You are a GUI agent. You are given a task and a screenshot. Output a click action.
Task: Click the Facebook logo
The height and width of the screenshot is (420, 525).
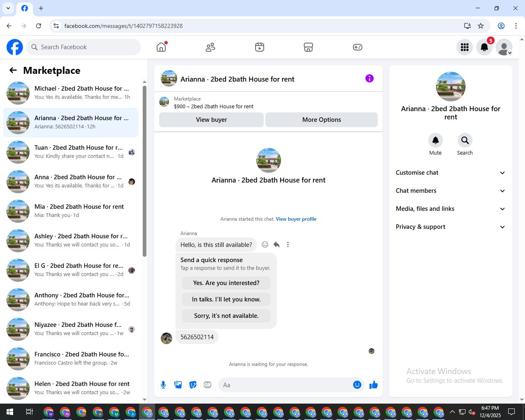(15, 47)
